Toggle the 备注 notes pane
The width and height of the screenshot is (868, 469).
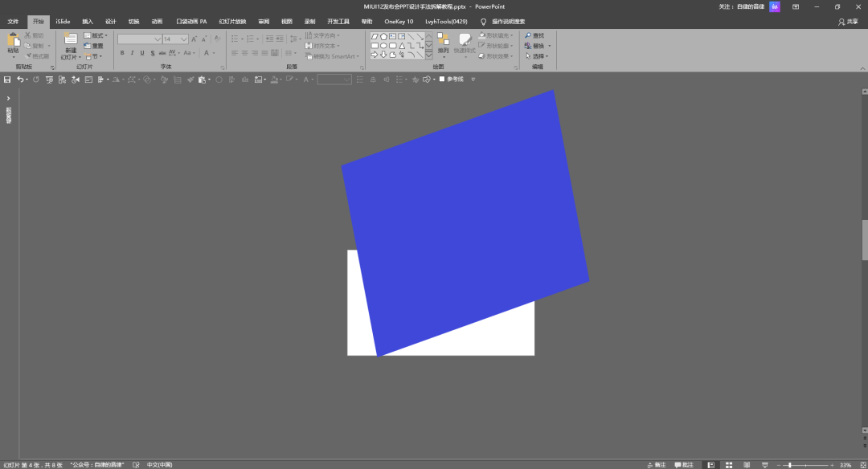tap(656, 465)
